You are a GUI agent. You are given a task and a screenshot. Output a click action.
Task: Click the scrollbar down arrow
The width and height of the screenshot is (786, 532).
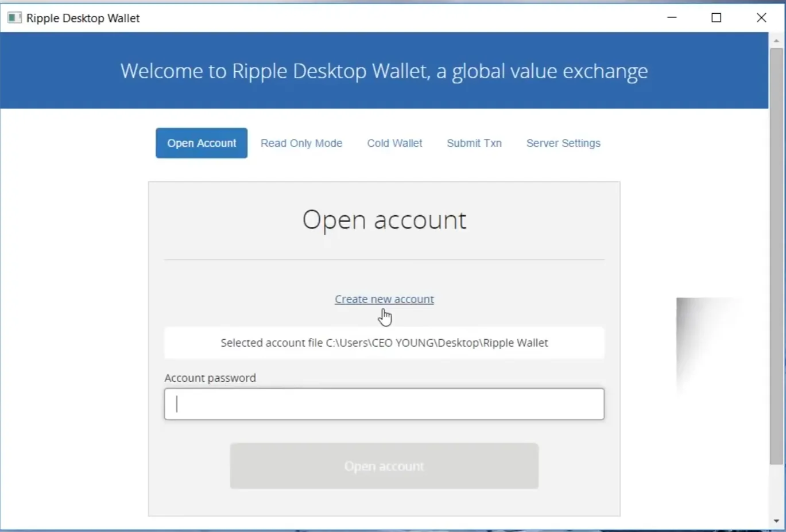point(776,521)
